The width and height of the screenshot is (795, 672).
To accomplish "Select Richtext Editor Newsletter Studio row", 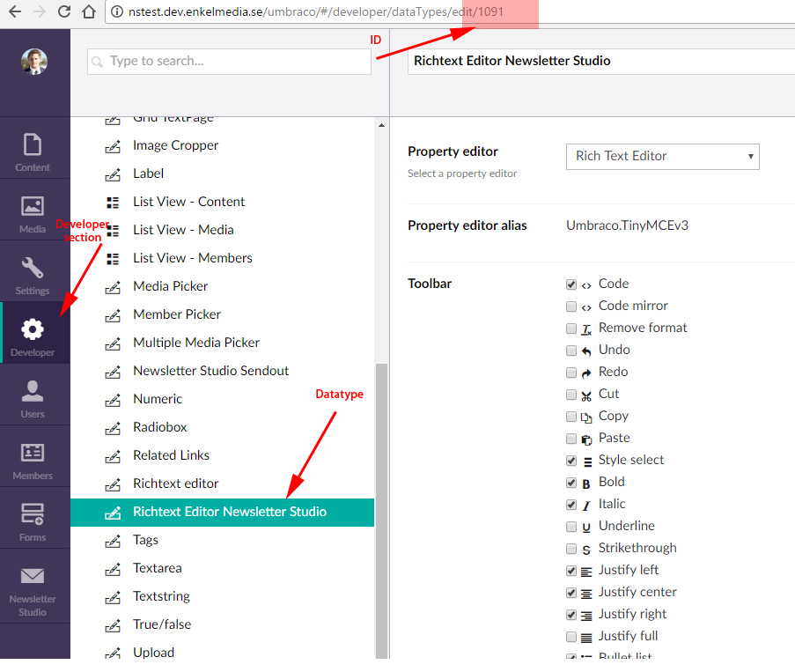I will [x=222, y=513].
